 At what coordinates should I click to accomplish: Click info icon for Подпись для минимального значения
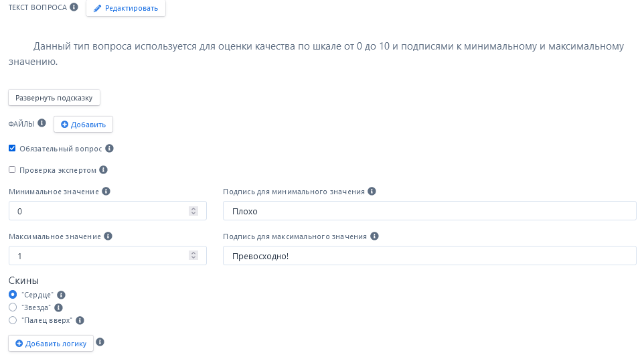coord(372,192)
